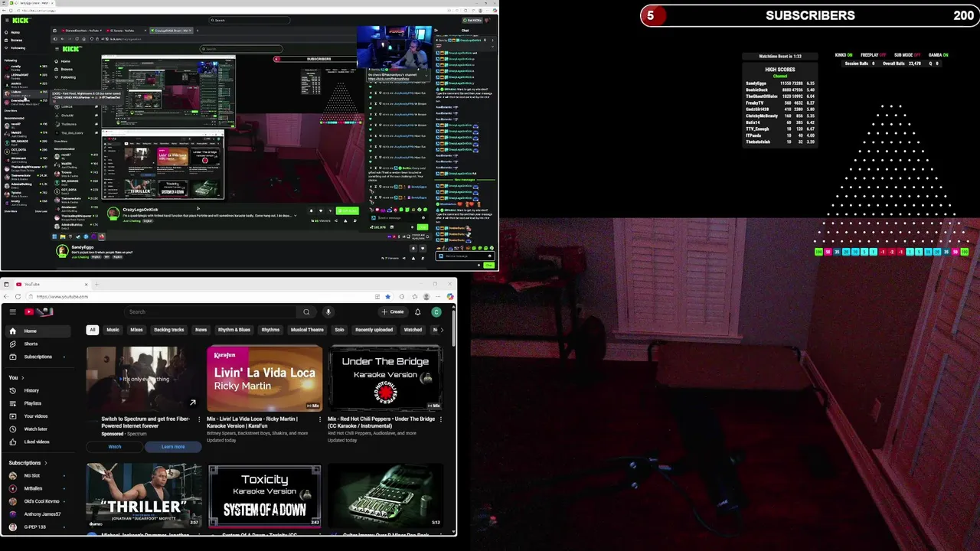Select the Backing tracks chip
The height and width of the screenshot is (551, 980).
(x=168, y=330)
